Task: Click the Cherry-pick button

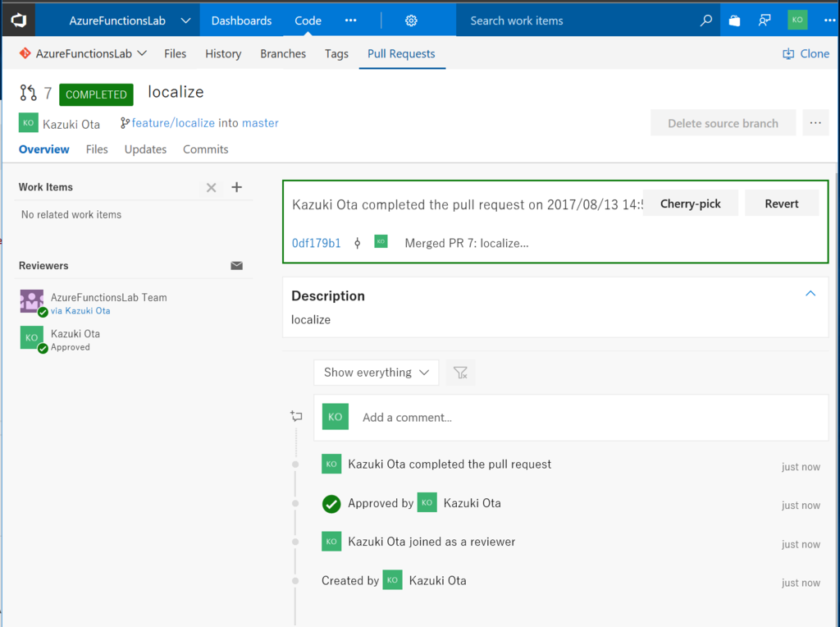Action: [x=690, y=204]
